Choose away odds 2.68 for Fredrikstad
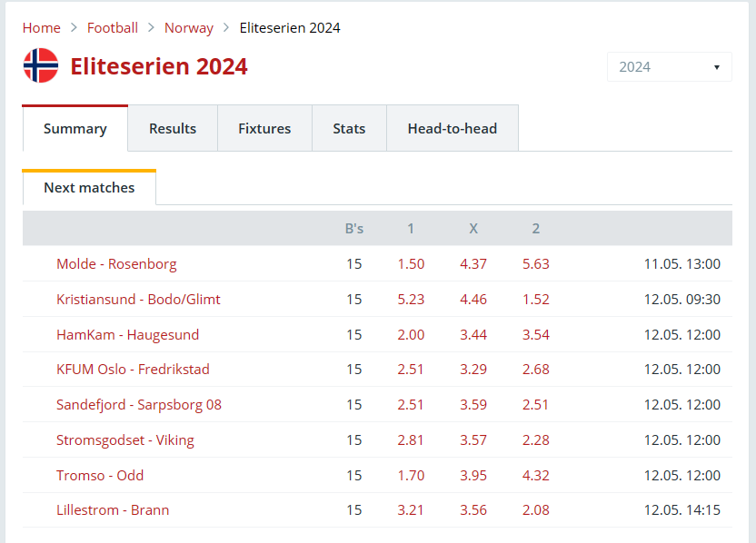 pos(536,370)
